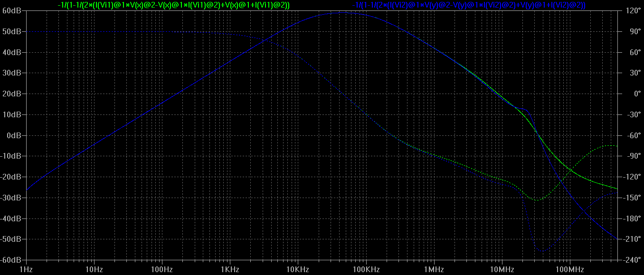Click the 0dB magnitude axis label
The height and width of the screenshot is (275, 644).
pyautogui.click(x=13, y=135)
